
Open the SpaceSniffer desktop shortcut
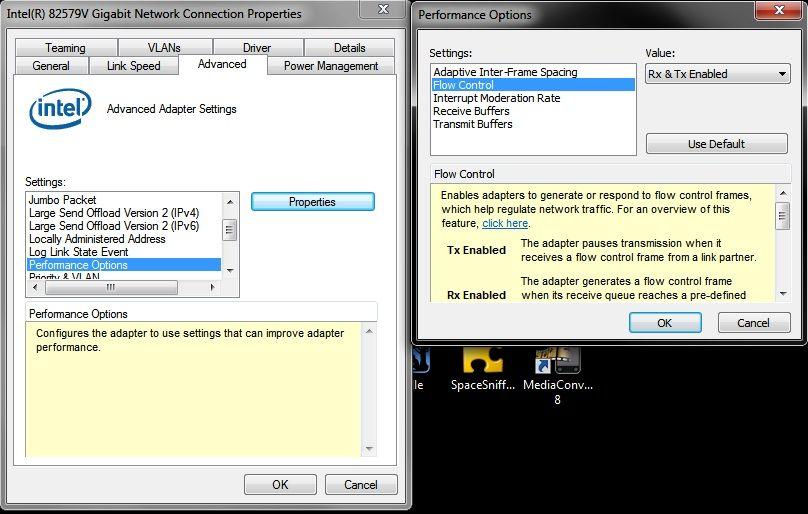[483, 368]
